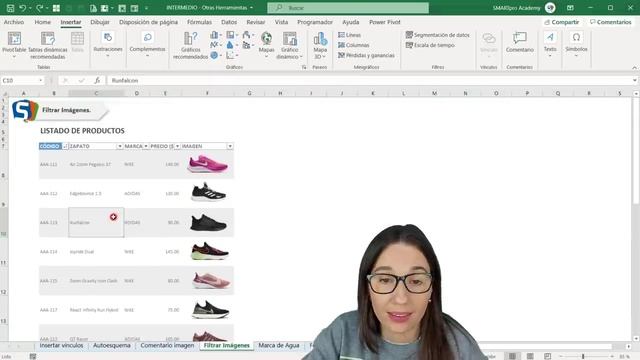The image size is (640, 360).
Task: Open the CODIGO column filter dropdown
Action: [65, 146]
